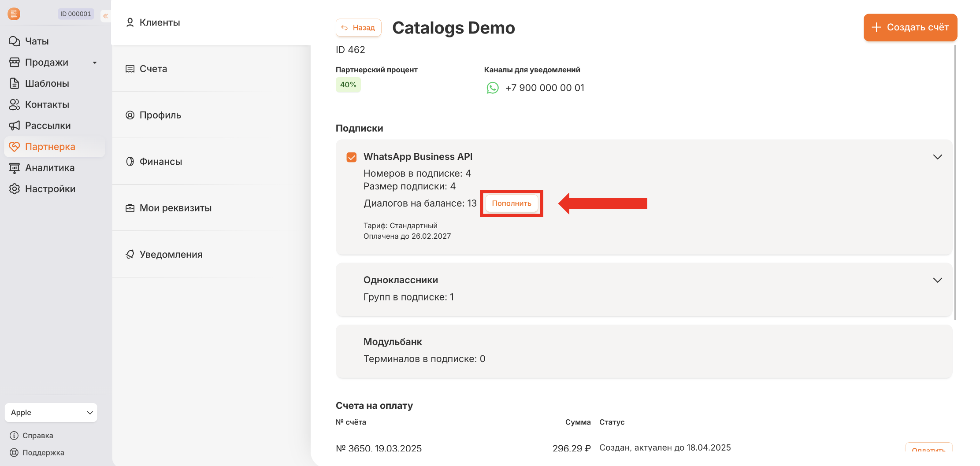This screenshot has height=466, width=980.
Task: Click the orange app logo icon
Action: coord(14,14)
